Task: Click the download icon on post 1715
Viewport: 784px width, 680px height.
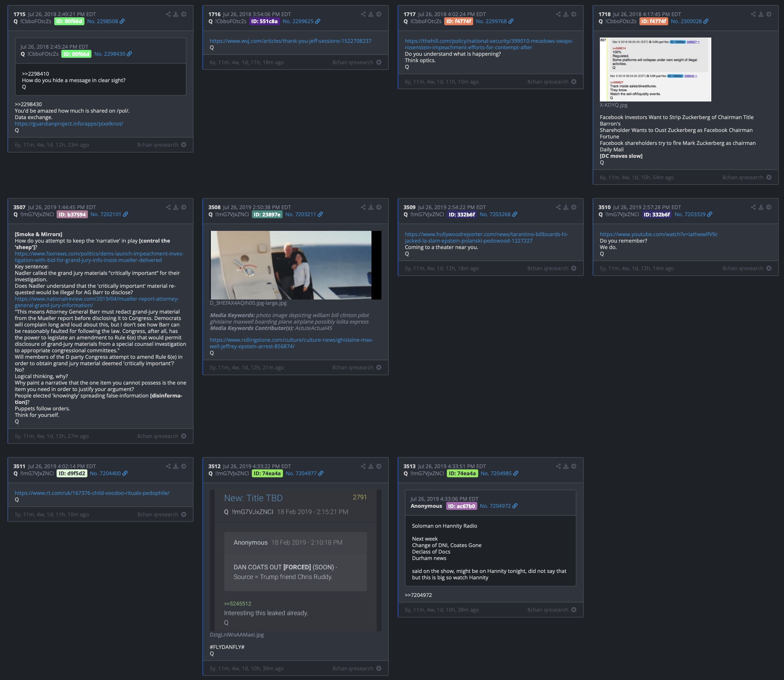Action: pyautogui.click(x=176, y=14)
